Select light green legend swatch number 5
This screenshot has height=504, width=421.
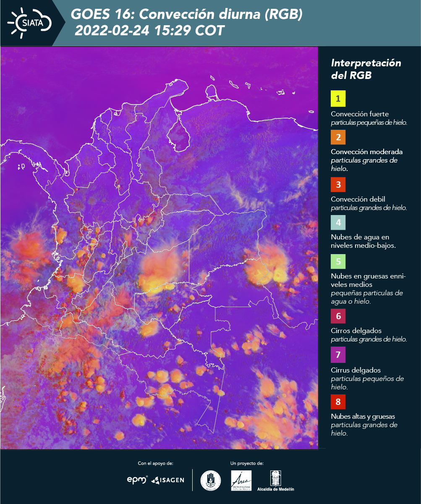click(338, 261)
